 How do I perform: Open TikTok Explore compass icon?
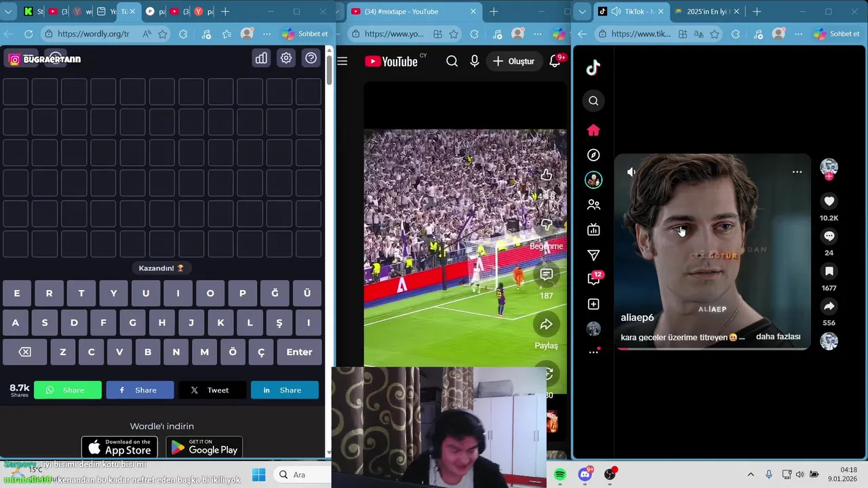[593, 155]
